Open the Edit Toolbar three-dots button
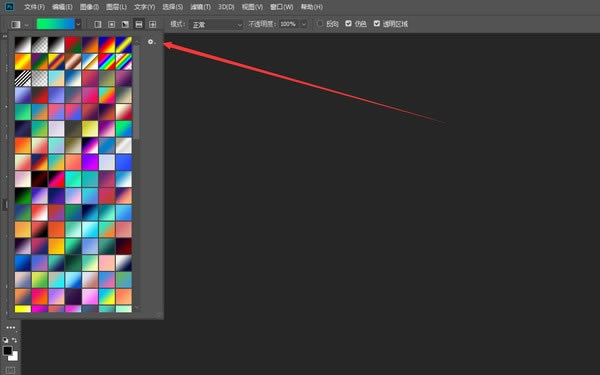This screenshot has height=375, width=600. [x=11, y=328]
